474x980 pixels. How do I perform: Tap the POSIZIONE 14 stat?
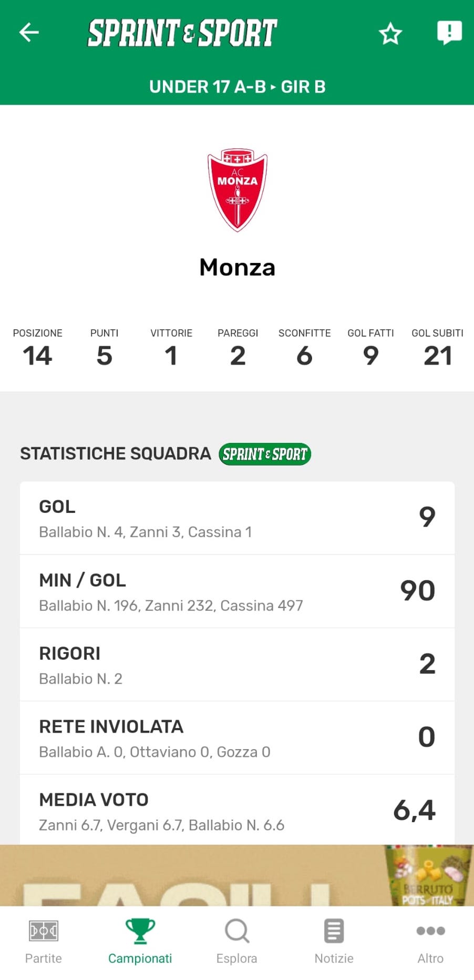pyautogui.click(x=37, y=348)
